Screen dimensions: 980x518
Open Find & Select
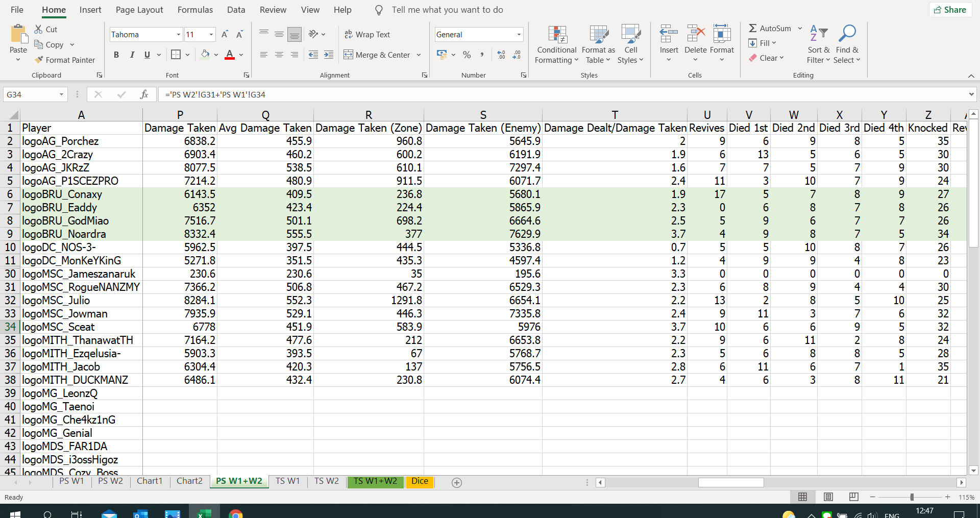[x=847, y=44]
